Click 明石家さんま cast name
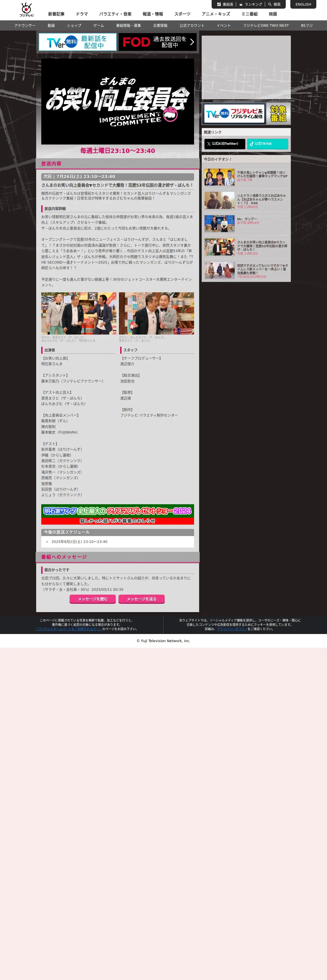The height and width of the screenshot is (980, 327). (52, 364)
